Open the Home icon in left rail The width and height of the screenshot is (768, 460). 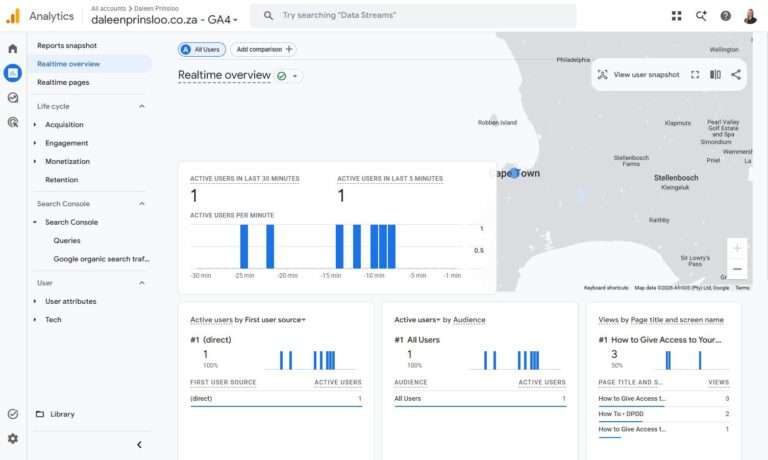coord(13,48)
